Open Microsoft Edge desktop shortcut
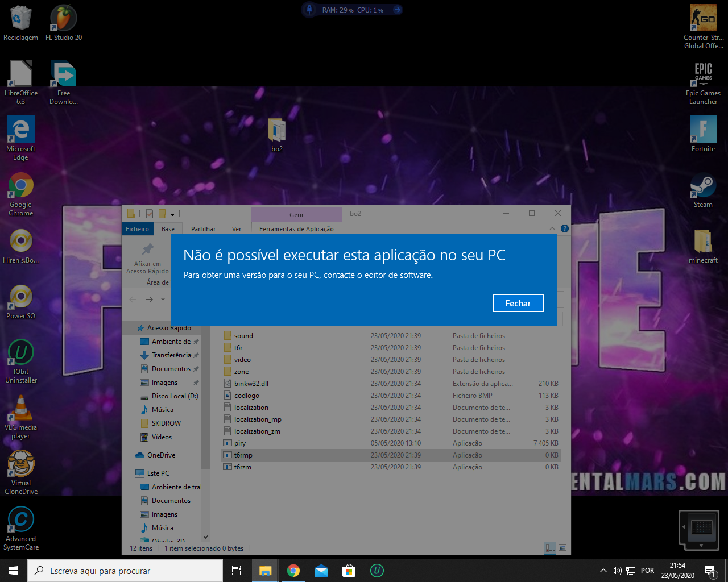728x582 pixels. tap(20, 138)
